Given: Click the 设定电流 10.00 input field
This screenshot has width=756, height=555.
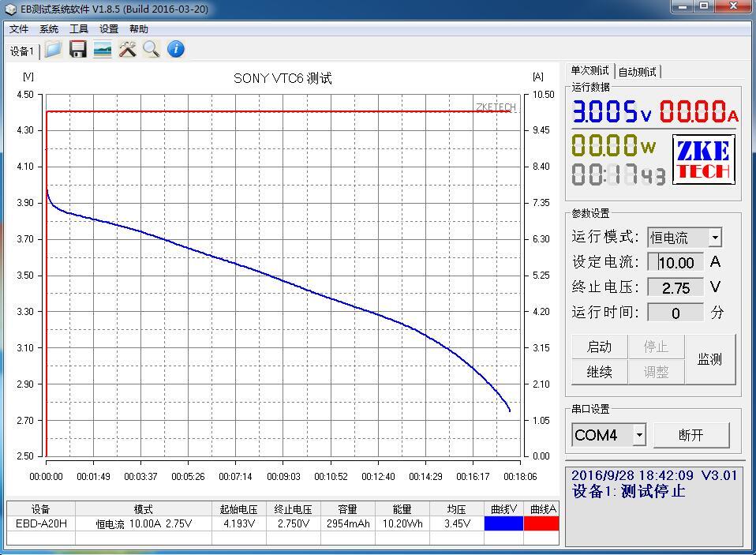Looking at the screenshot, I should (x=675, y=262).
